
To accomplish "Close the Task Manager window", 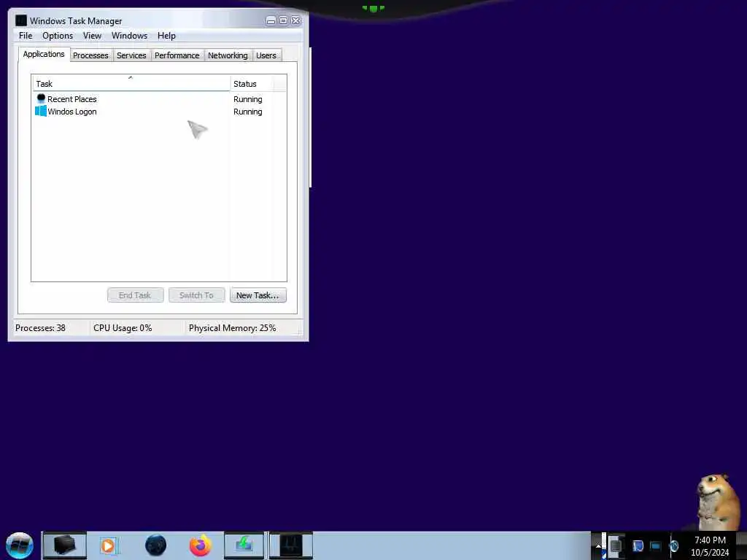I will [x=296, y=20].
